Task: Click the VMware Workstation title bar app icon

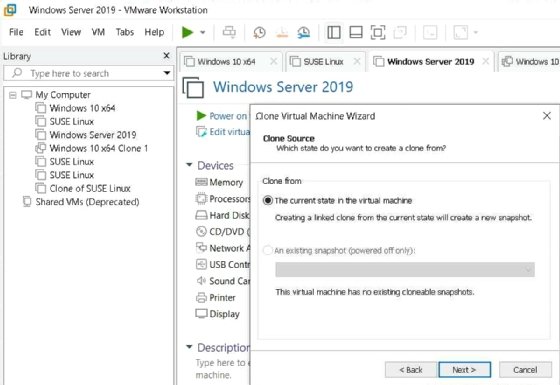Action: pyautogui.click(x=10, y=10)
